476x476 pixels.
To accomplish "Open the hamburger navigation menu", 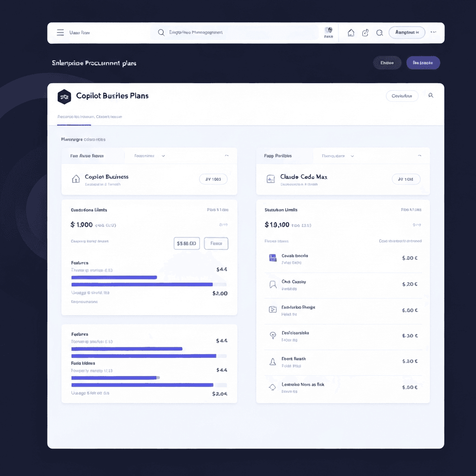I will tap(60, 33).
